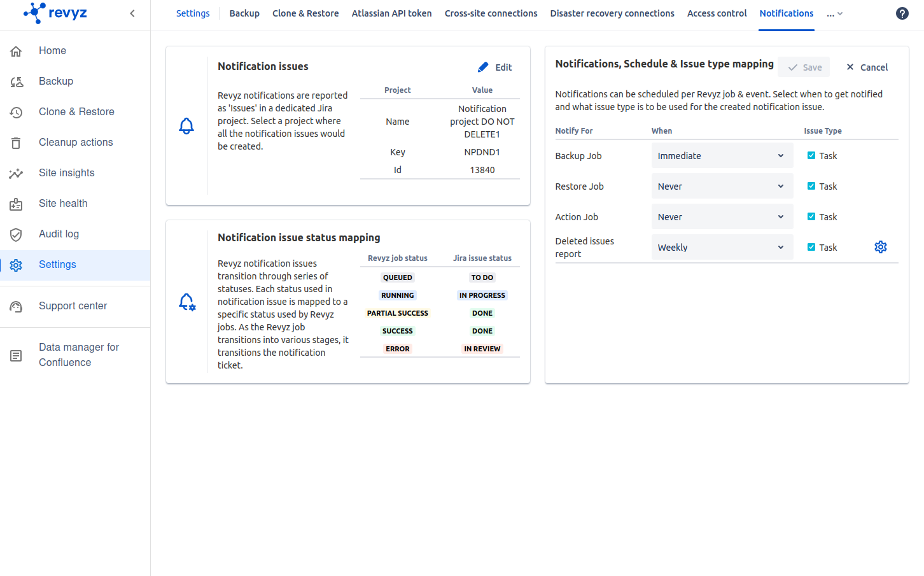Click the bell icon in Notification issues
The image size is (924, 576).
click(186, 126)
